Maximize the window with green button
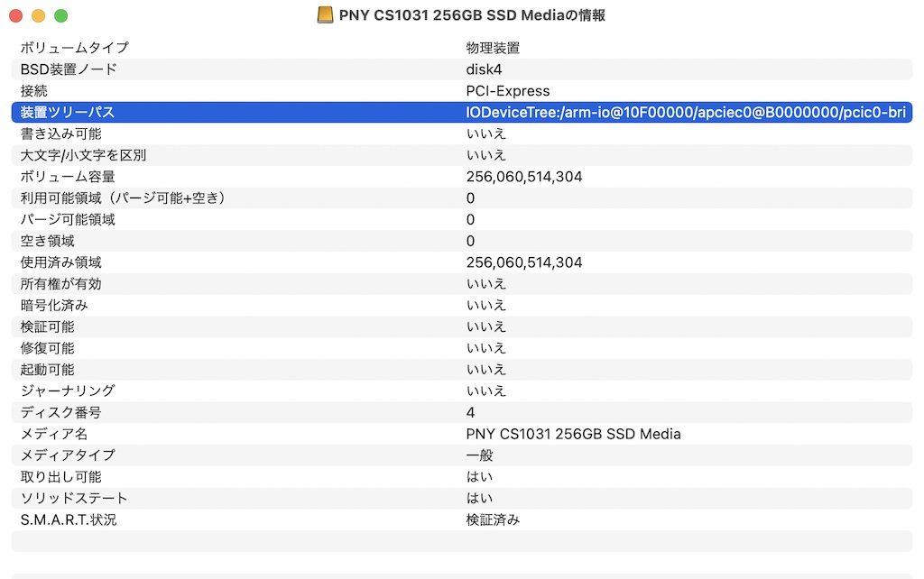Image resolution: width=924 pixels, height=579 pixels. (x=60, y=16)
